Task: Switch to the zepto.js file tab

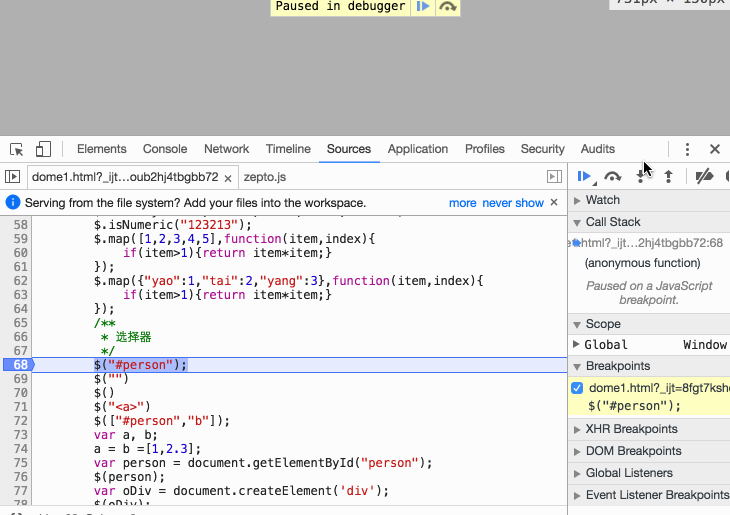Action: click(265, 177)
